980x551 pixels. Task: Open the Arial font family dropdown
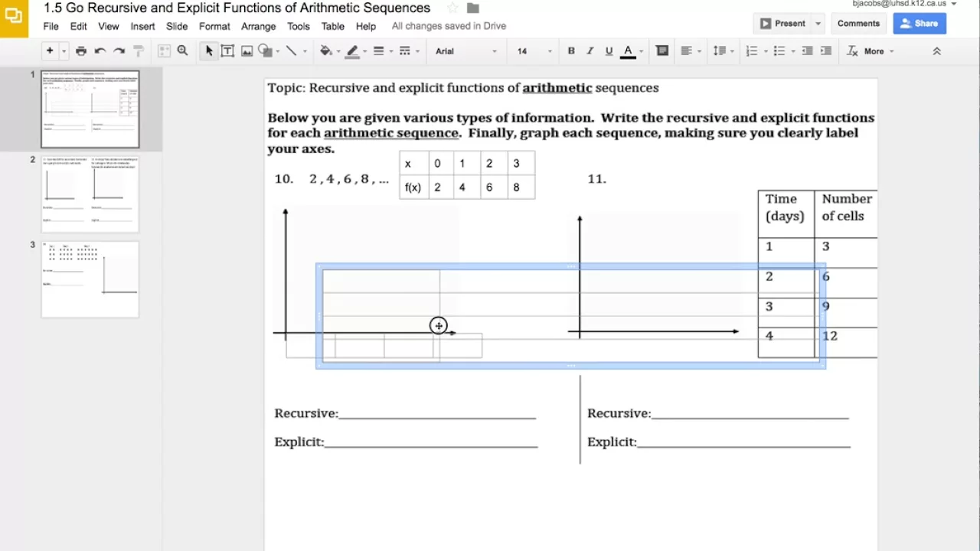465,51
